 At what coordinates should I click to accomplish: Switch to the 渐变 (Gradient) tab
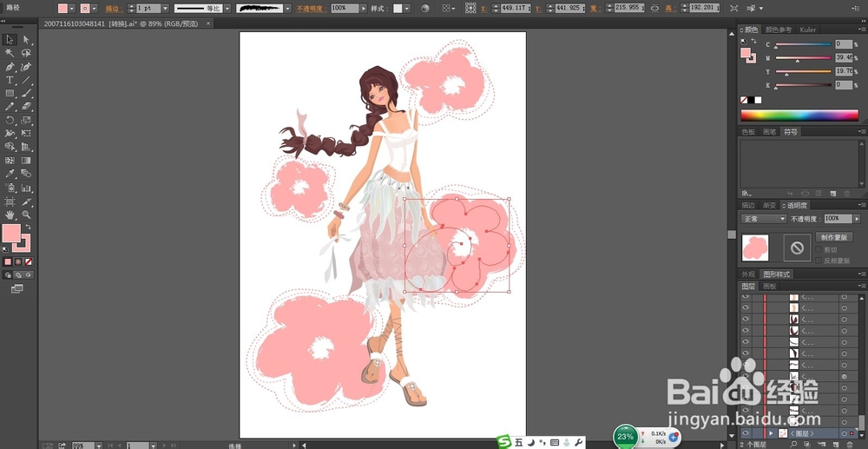(x=769, y=205)
